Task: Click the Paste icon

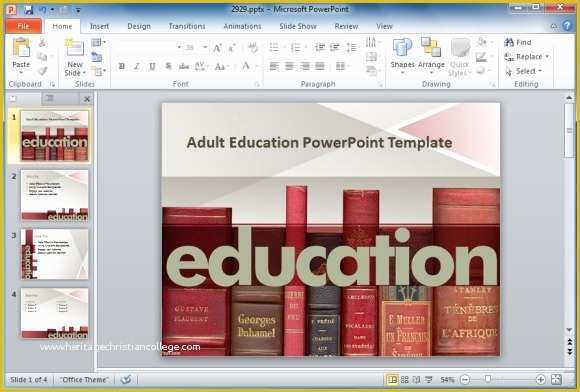Action: tap(21, 48)
